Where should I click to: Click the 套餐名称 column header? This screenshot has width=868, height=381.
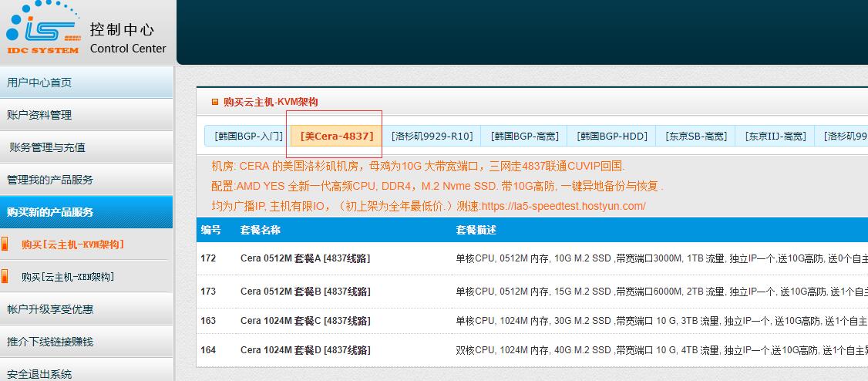tap(261, 230)
